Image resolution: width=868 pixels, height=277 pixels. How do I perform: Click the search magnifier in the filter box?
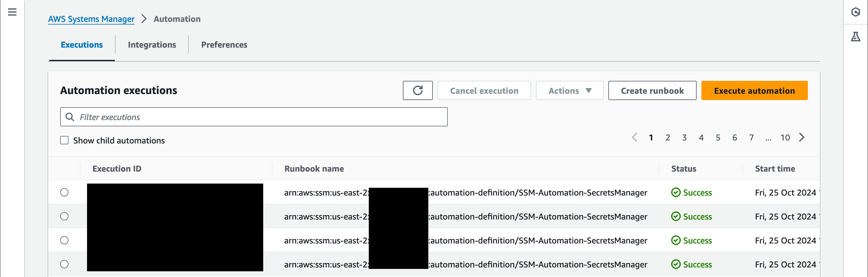pos(70,117)
